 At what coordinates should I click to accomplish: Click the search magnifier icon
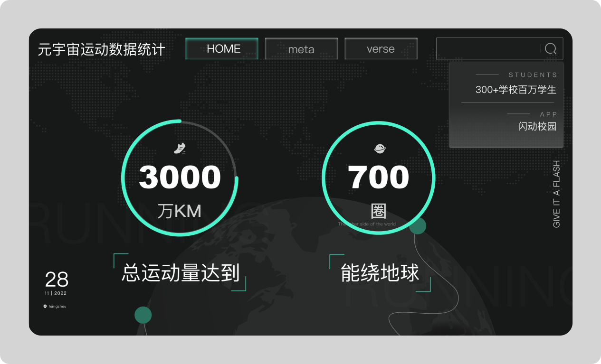[551, 48]
